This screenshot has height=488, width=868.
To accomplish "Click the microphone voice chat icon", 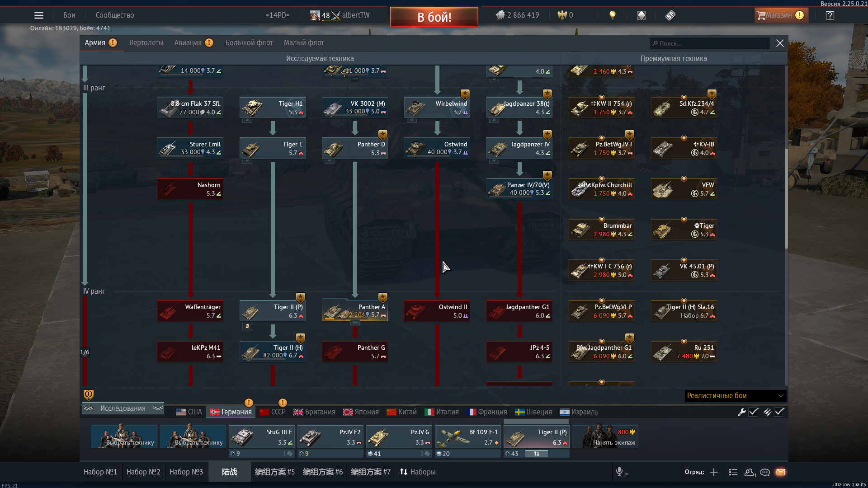I will point(619,472).
